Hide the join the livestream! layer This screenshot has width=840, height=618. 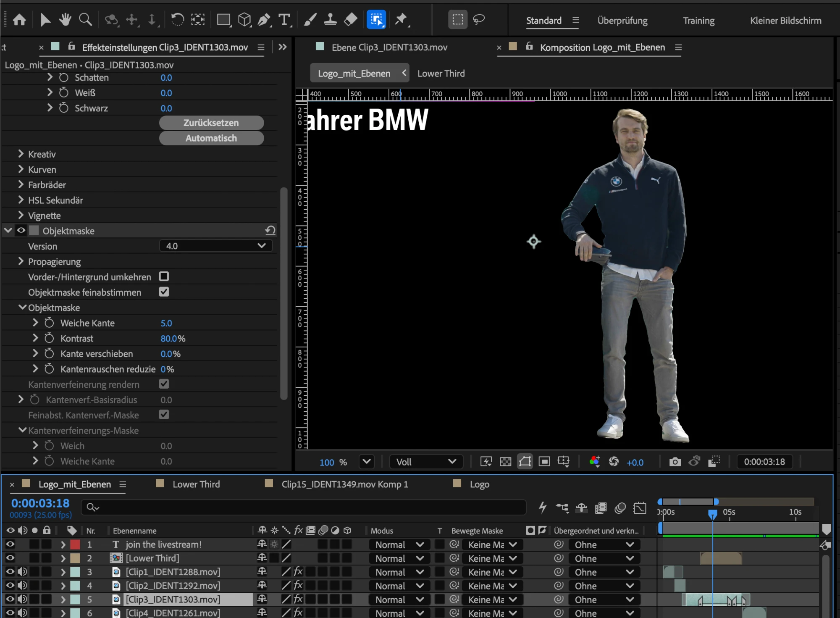point(10,544)
